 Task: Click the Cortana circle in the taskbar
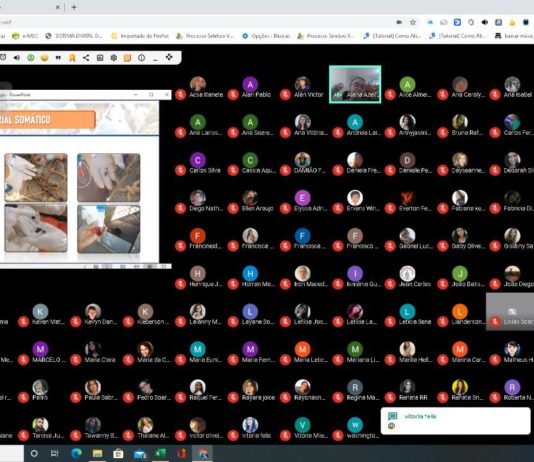click(34, 453)
